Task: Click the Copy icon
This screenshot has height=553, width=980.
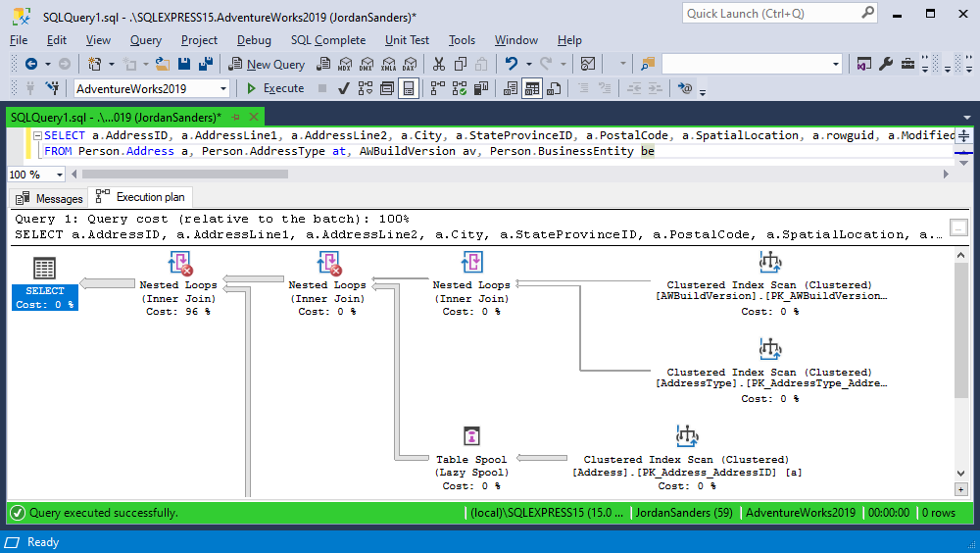Action: [x=461, y=64]
